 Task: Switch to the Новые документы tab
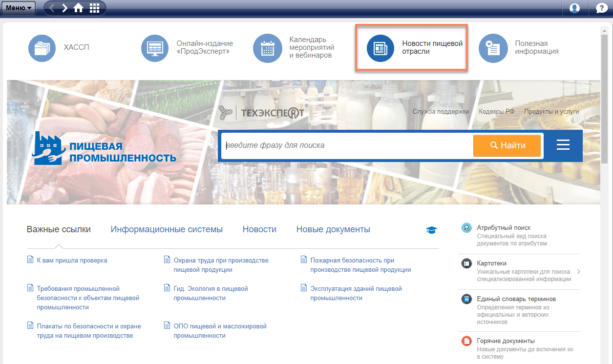pyautogui.click(x=333, y=229)
